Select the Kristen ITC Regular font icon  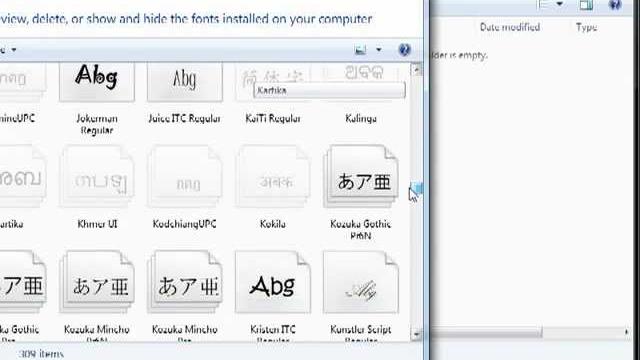273,282
